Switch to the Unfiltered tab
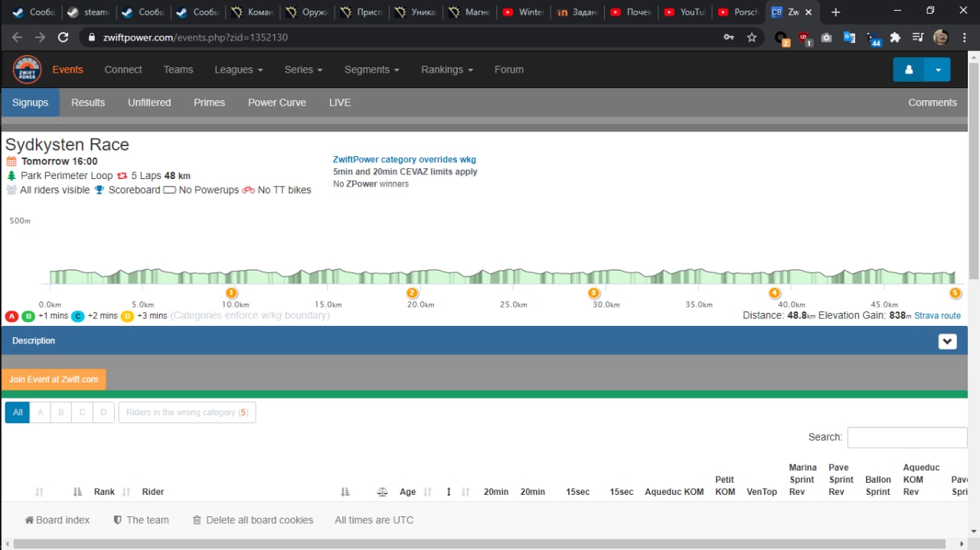980x550 pixels. coord(149,103)
